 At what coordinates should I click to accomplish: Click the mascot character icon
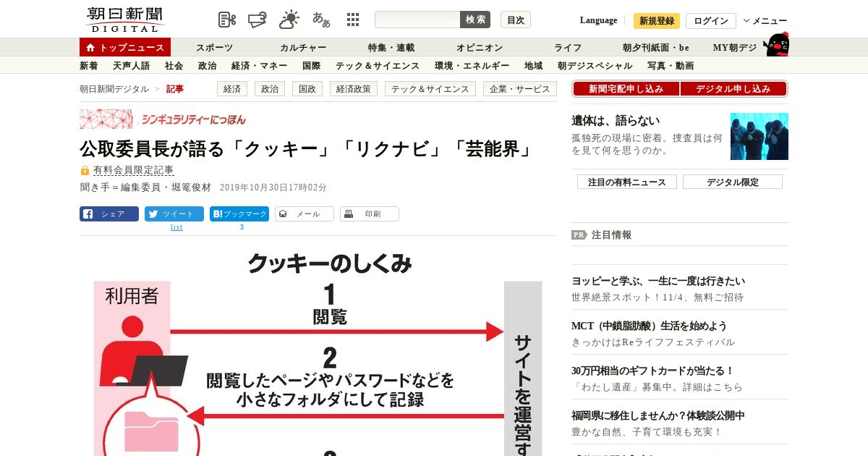(x=777, y=45)
